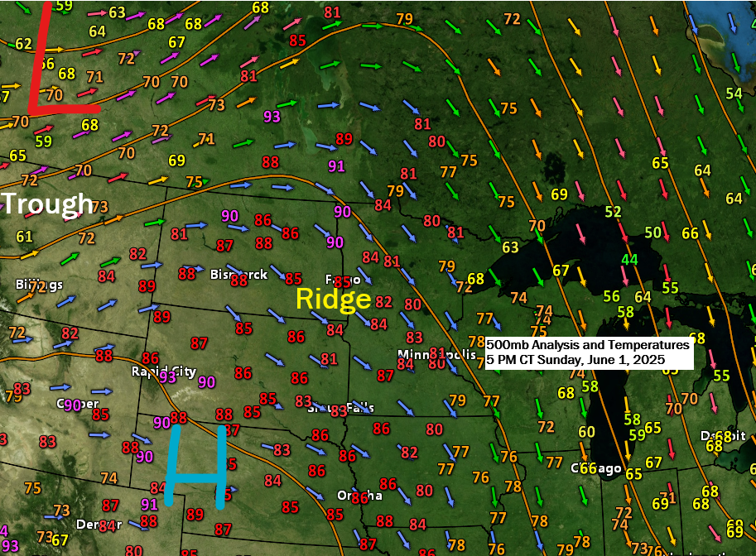The width and height of the screenshot is (756, 556).
Task: Click the yellow 60 temperature reading
Action: 586,432
